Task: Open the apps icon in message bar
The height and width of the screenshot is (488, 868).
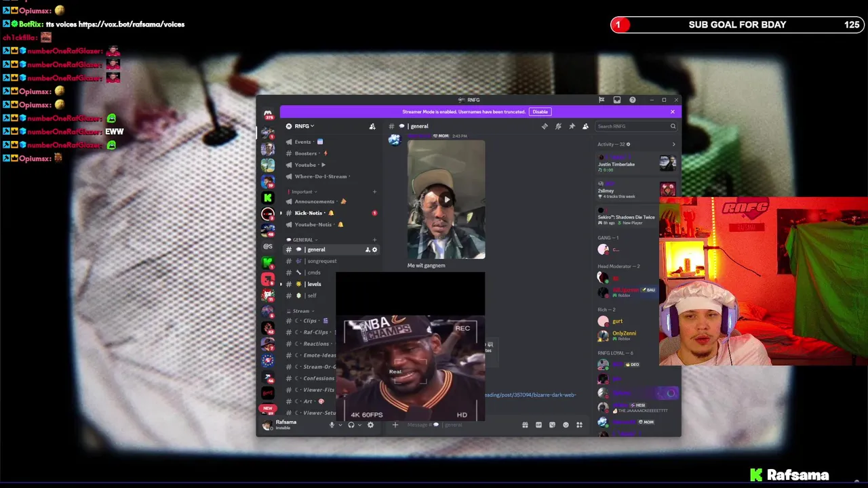Action: (x=579, y=425)
